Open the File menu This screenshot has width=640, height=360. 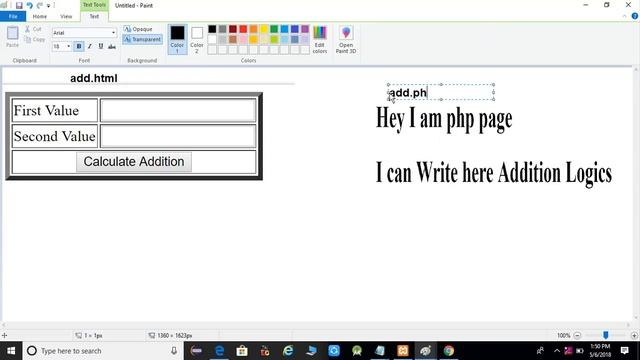coord(13,16)
